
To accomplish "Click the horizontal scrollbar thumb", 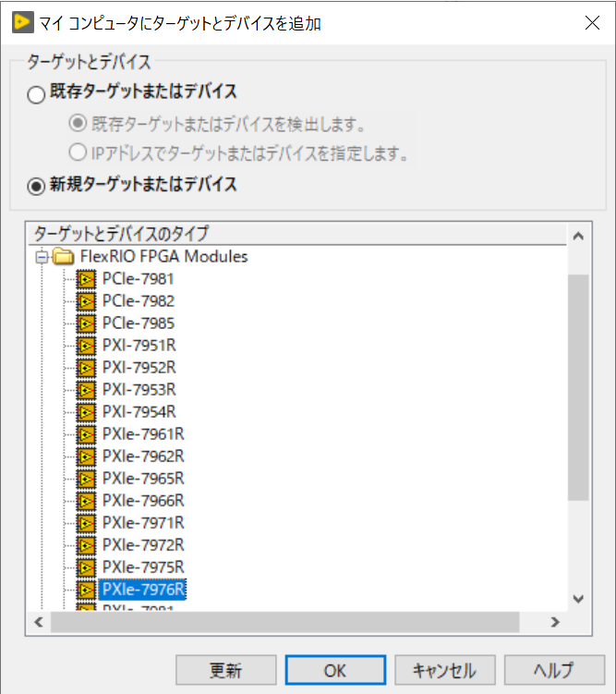I will (x=284, y=622).
